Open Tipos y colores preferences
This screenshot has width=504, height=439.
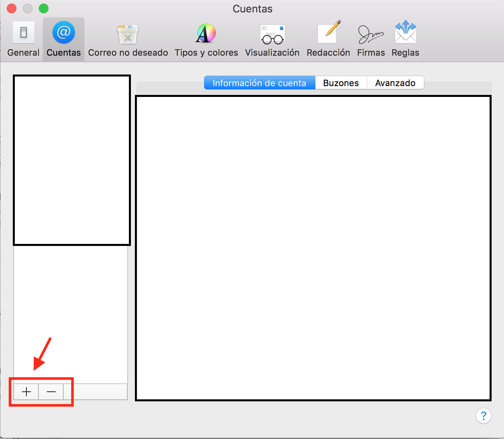[206, 39]
